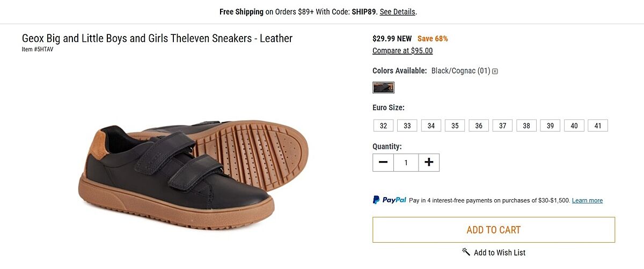
Task: Click the plus quantity button
Action: click(428, 163)
